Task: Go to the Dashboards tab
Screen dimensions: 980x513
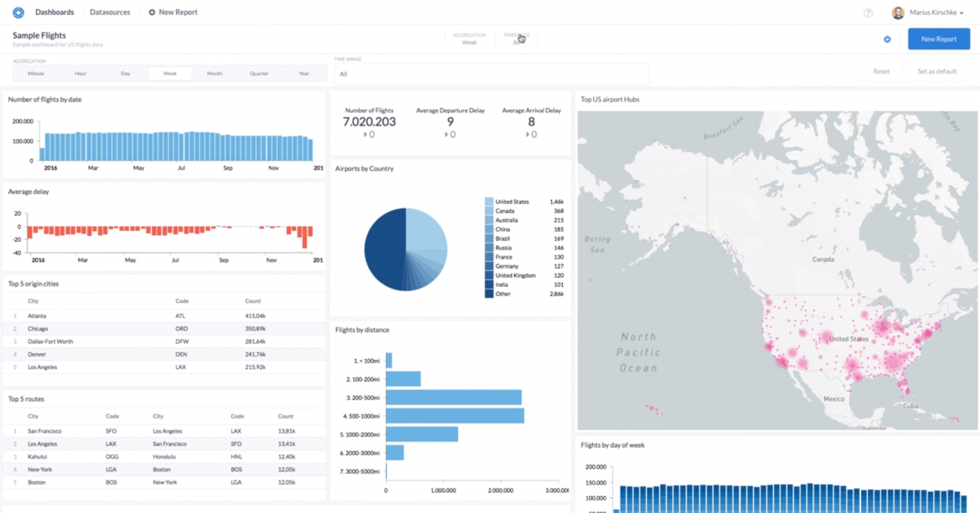Action: click(54, 13)
